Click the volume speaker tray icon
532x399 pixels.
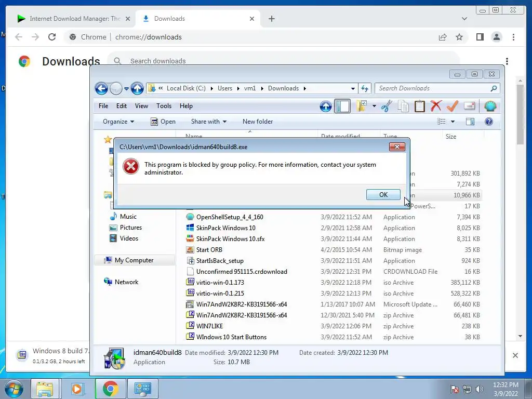(480, 389)
